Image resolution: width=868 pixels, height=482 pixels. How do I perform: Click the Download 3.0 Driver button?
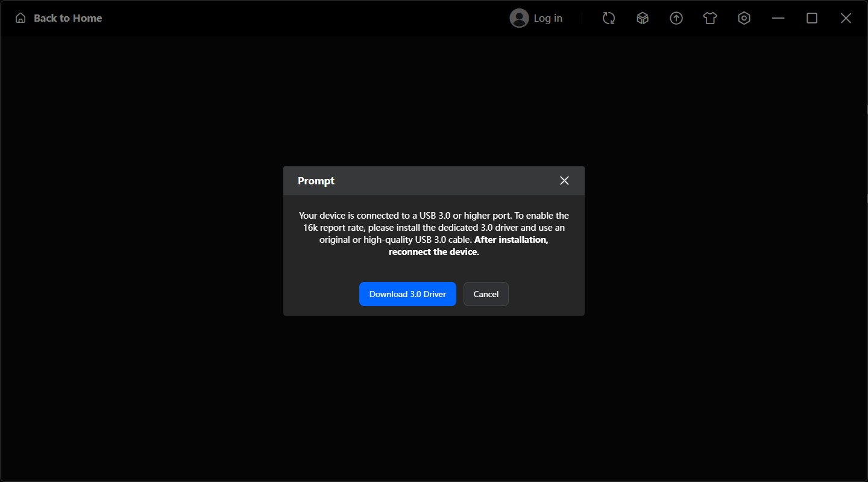pos(407,294)
